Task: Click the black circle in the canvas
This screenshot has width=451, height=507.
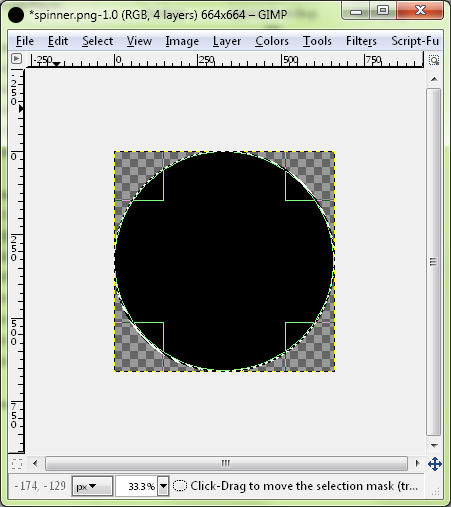Action: tap(224, 261)
